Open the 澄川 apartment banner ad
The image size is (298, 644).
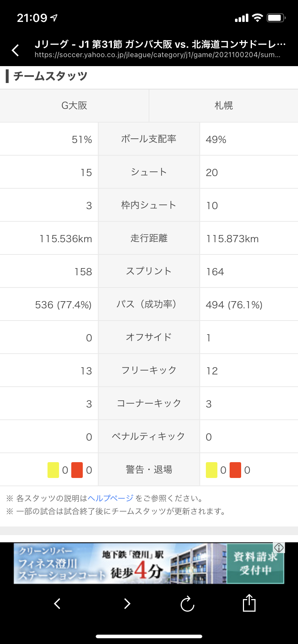pyautogui.click(x=119, y=563)
